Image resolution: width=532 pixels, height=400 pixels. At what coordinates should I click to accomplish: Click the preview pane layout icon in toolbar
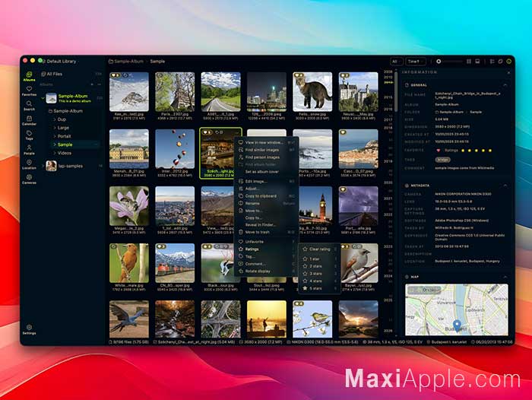coord(477,62)
